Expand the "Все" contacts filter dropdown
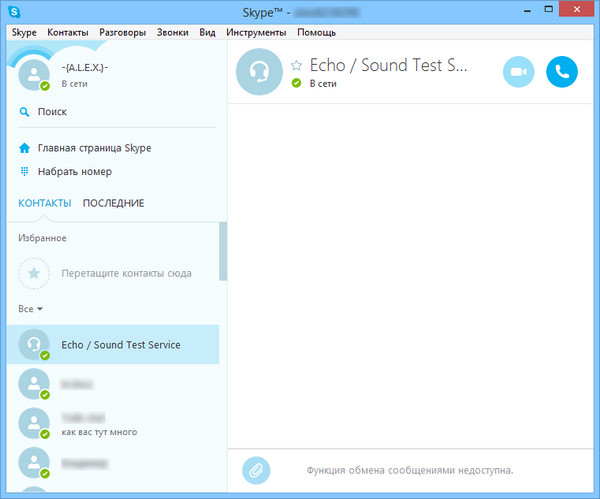This screenshot has height=499, width=600. pos(33,309)
